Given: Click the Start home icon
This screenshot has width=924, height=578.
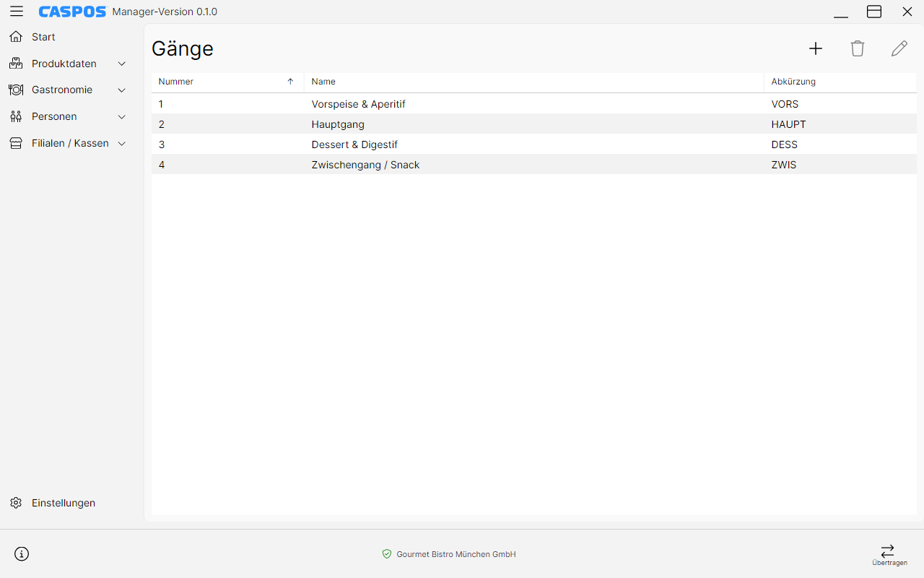Looking at the screenshot, I should (x=16, y=37).
